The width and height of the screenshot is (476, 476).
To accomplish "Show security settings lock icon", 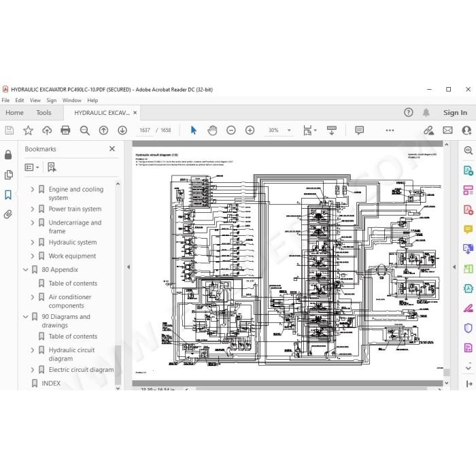I will [8, 155].
